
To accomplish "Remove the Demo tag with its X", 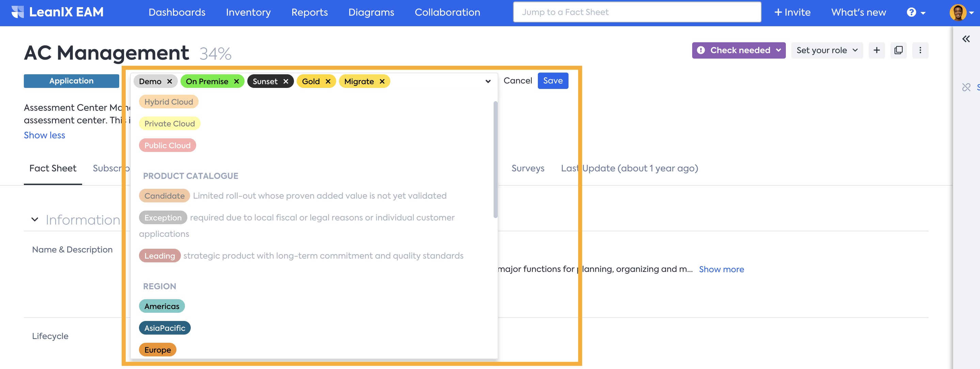I will 170,81.
